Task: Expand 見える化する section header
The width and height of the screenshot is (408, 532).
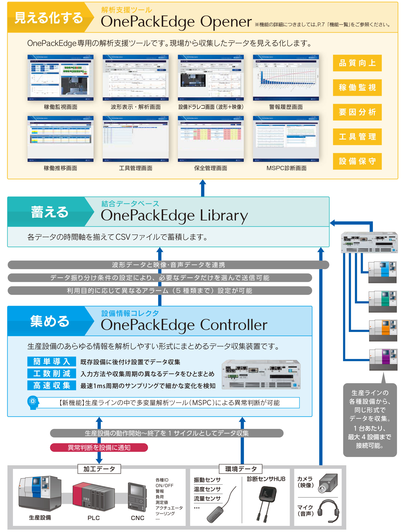Action: (43, 15)
